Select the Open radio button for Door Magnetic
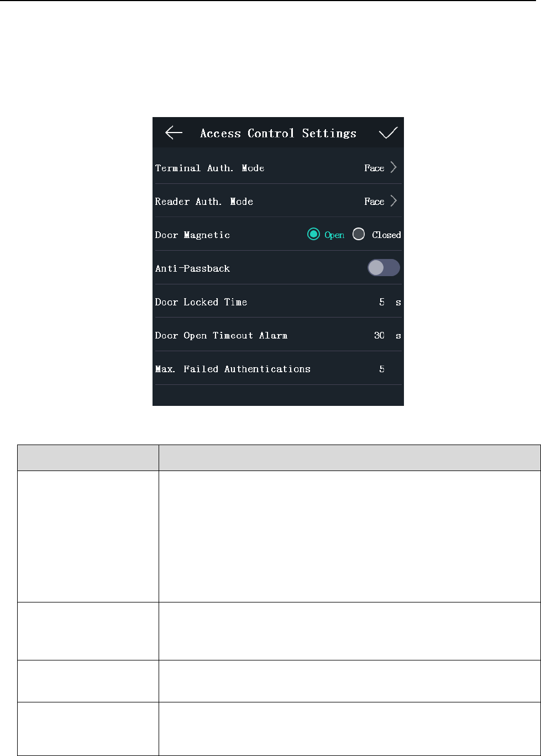The height and width of the screenshot is (756, 541). tap(313, 235)
